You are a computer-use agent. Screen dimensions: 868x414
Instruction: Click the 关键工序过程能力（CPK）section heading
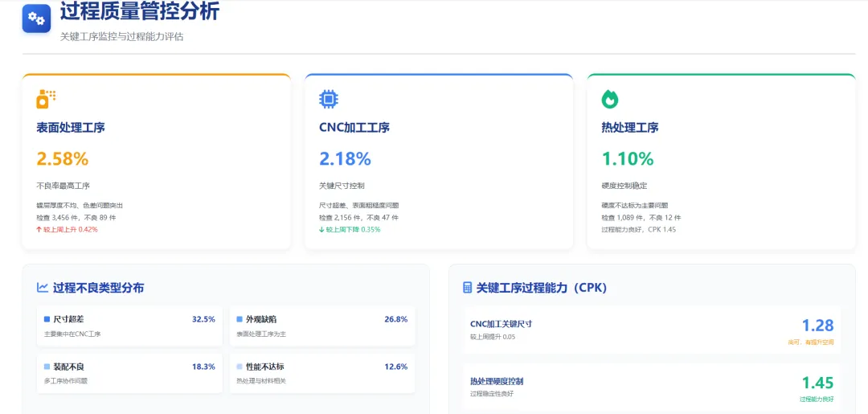pyautogui.click(x=542, y=288)
